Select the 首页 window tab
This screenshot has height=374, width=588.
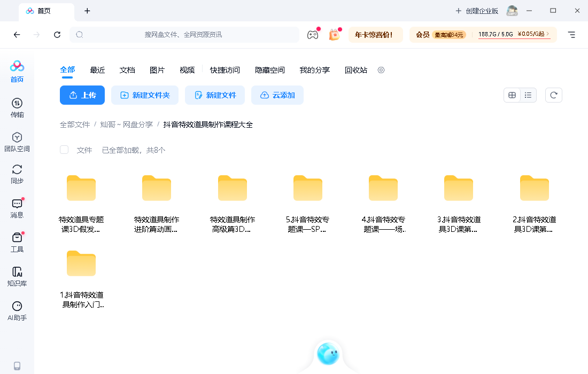(x=47, y=11)
